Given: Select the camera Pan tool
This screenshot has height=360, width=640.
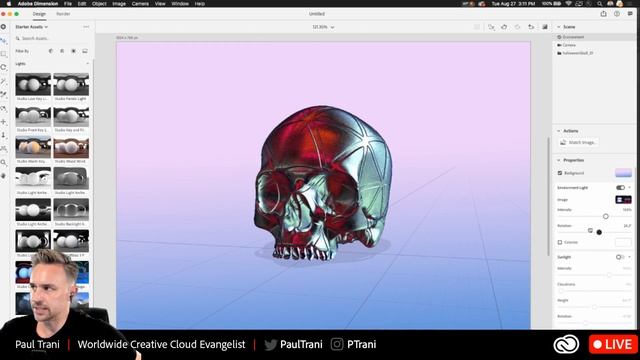Looking at the screenshot, I should pyautogui.click(x=4, y=122).
